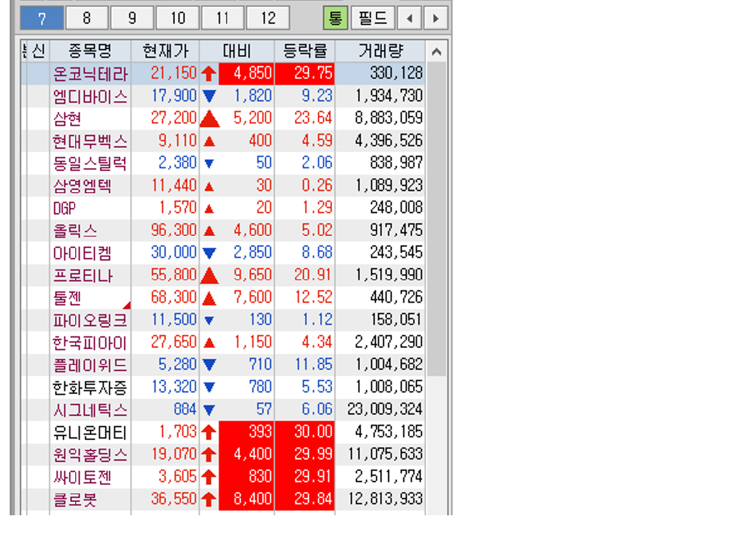Click the 신 column header
745x560 pixels.
(x=38, y=51)
